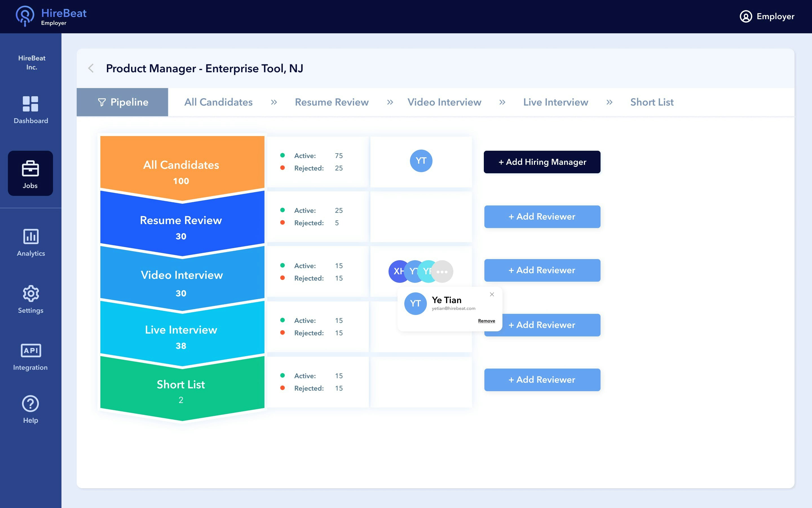Screen dimensions: 812x508
Task: Click the blue Resume Review funnel stage
Action: [182, 224]
